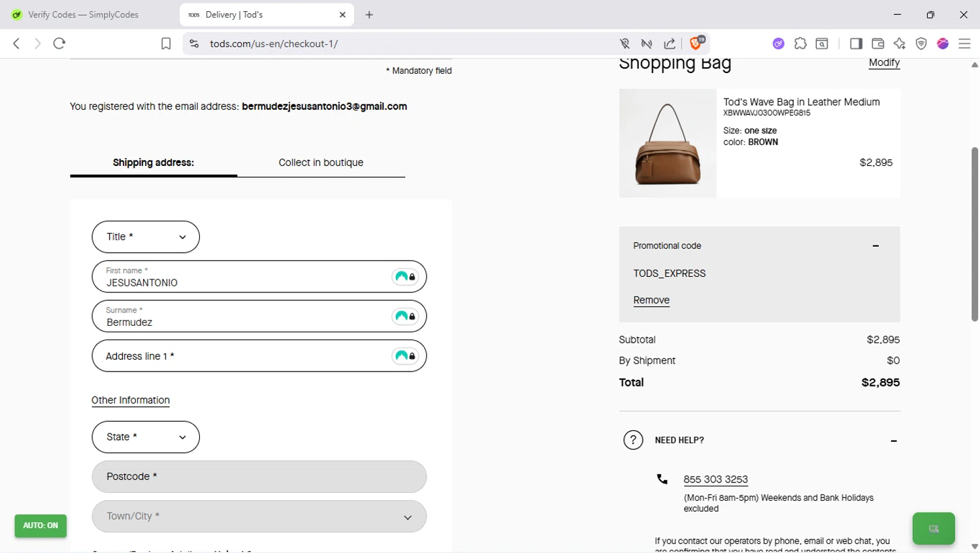980x553 pixels.
Task: Open the VPN shield icon in toolbar
Action: tap(921, 44)
